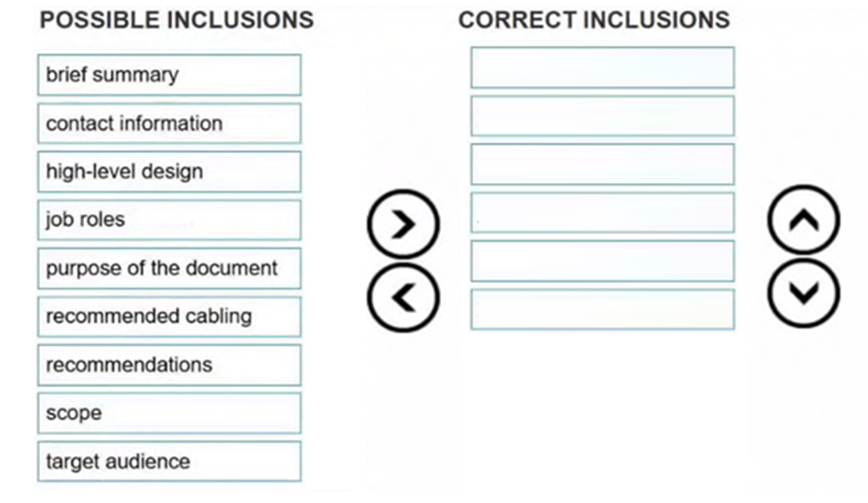The image size is (868, 503).
Task: Click the fourth Correct Inclusions slot
Action: 602,213
